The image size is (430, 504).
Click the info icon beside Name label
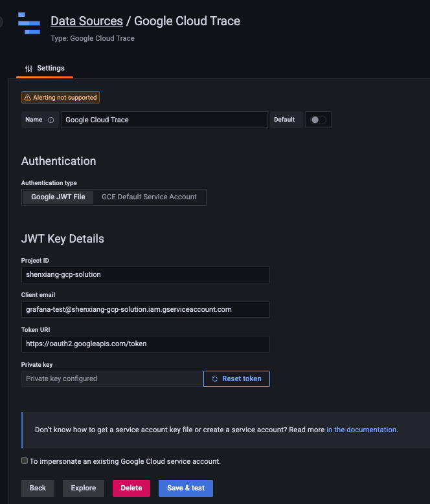click(51, 120)
